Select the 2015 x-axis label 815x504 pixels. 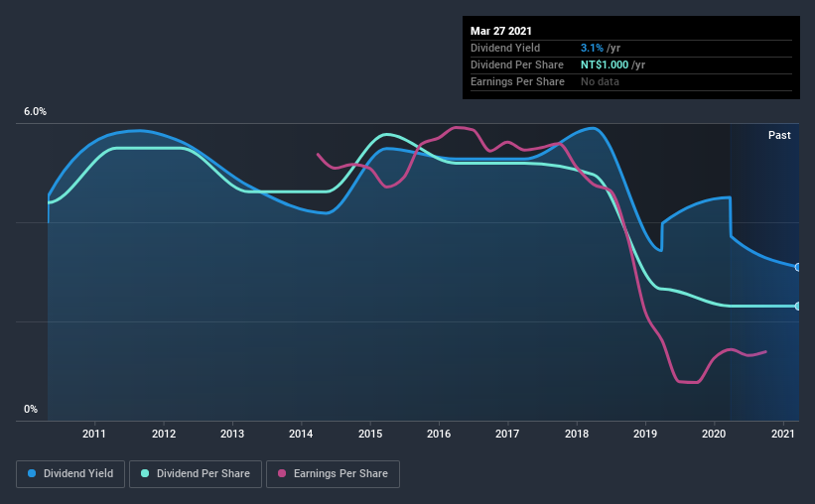(x=370, y=434)
